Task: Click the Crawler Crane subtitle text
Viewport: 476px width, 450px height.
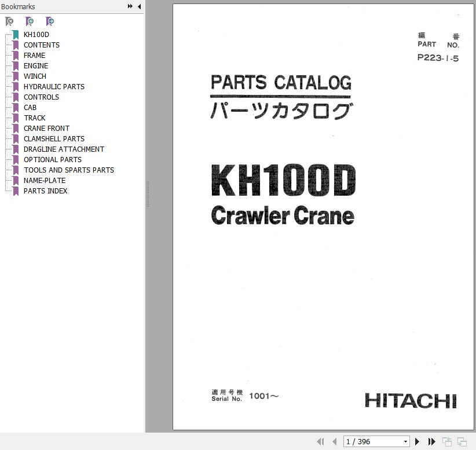Action: tap(283, 215)
